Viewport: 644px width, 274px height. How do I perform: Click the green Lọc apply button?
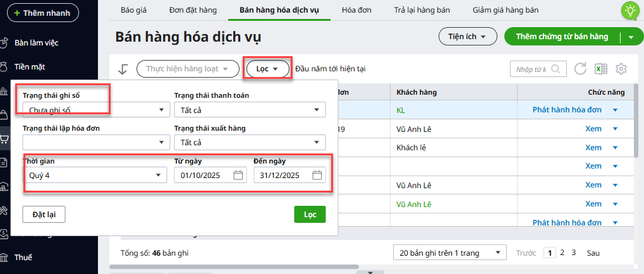coord(310,215)
